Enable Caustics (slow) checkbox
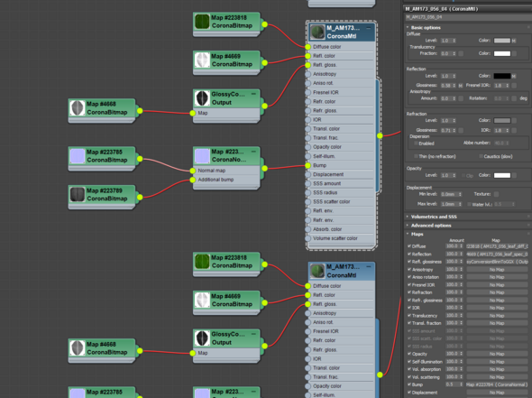The width and height of the screenshot is (532, 398). coord(481,156)
